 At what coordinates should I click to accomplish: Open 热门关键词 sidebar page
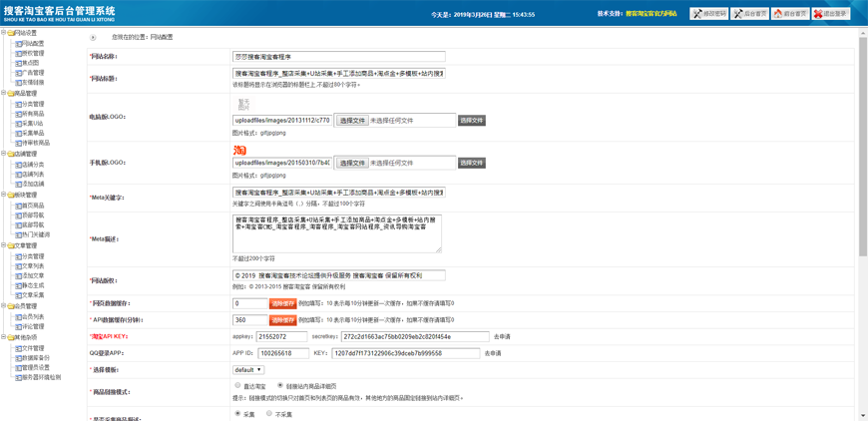[x=36, y=234]
